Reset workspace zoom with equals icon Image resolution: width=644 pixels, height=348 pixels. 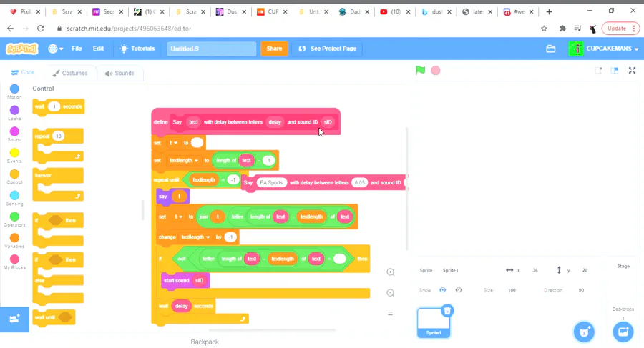click(390, 314)
